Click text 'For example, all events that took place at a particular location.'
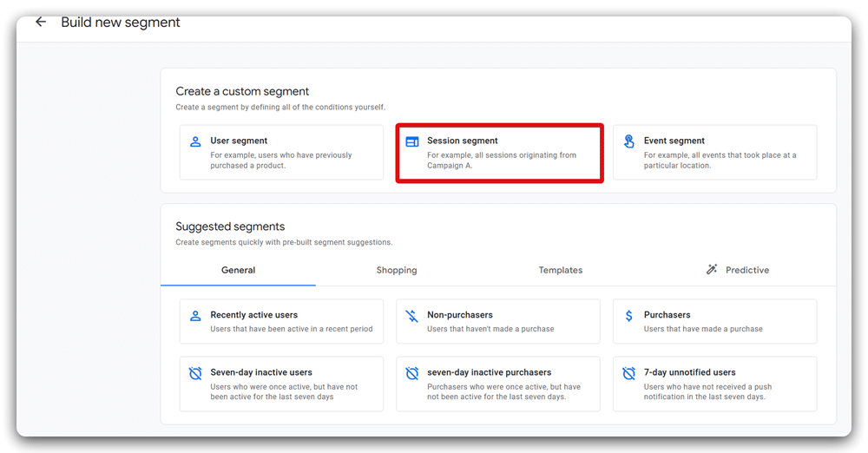This screenshot has height=453, width=868. coord(720,160)
